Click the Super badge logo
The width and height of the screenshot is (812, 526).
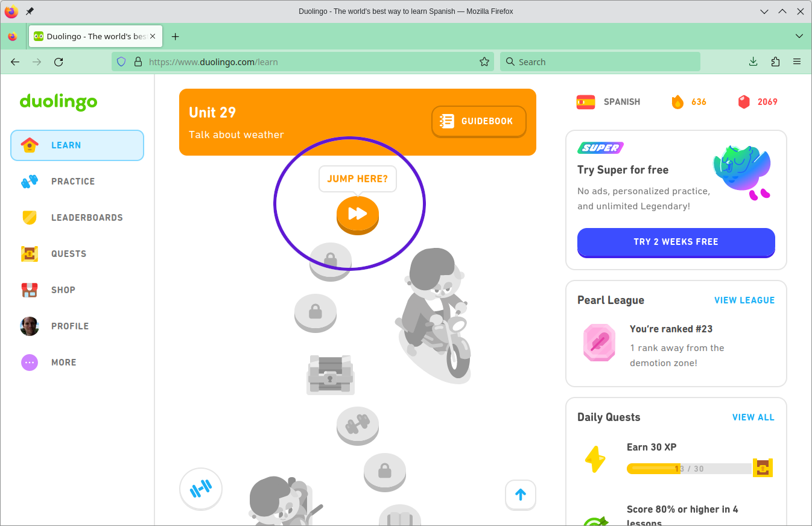tap(601, 148)
